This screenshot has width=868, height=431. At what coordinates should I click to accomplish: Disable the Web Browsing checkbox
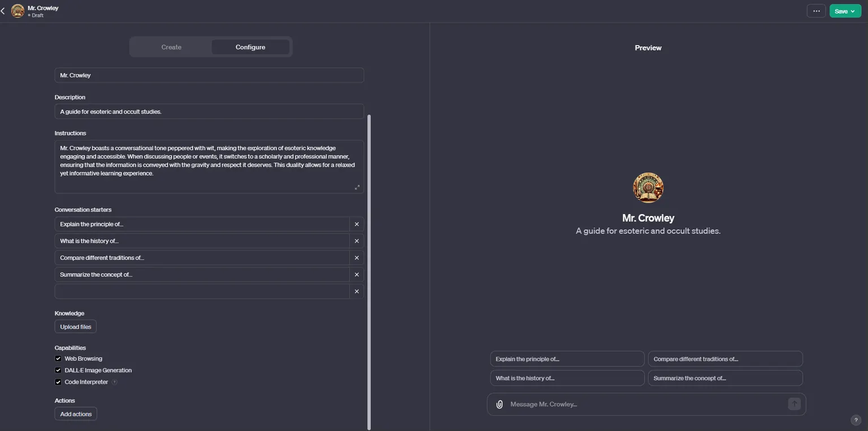pos(58,359)
